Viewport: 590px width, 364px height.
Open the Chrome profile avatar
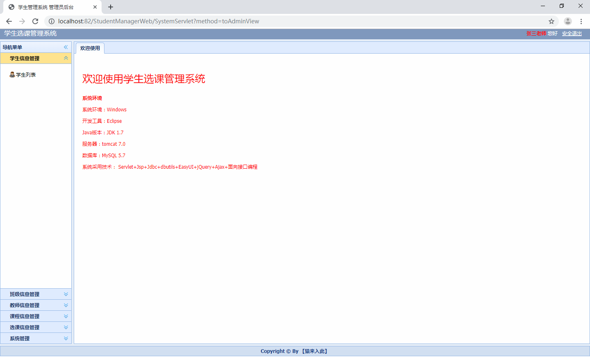tap(568, 21)
